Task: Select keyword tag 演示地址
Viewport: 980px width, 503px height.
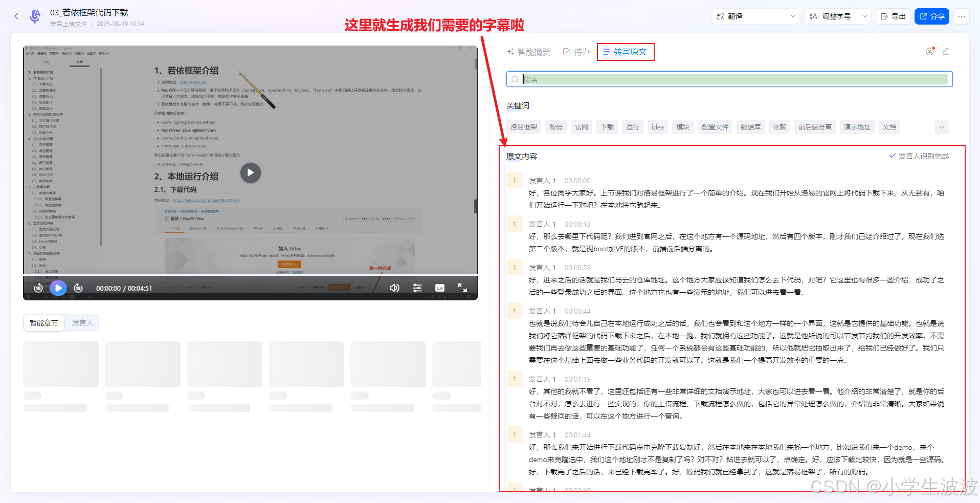Action: coord(857,127)
